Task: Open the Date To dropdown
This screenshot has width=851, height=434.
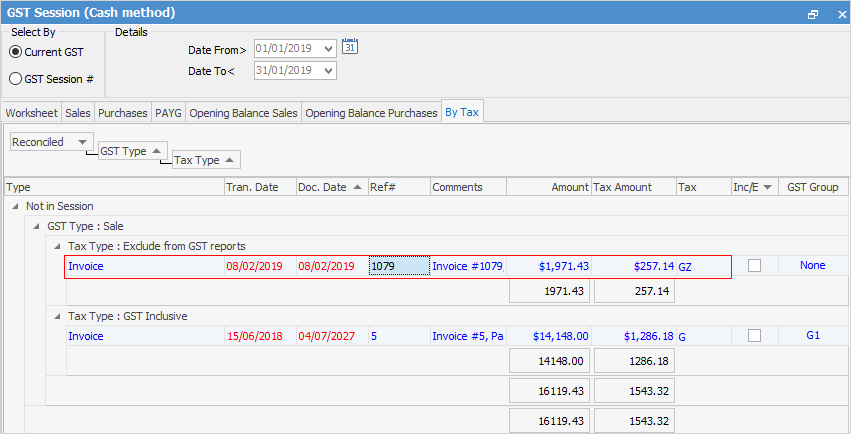Action: [328, 71]
